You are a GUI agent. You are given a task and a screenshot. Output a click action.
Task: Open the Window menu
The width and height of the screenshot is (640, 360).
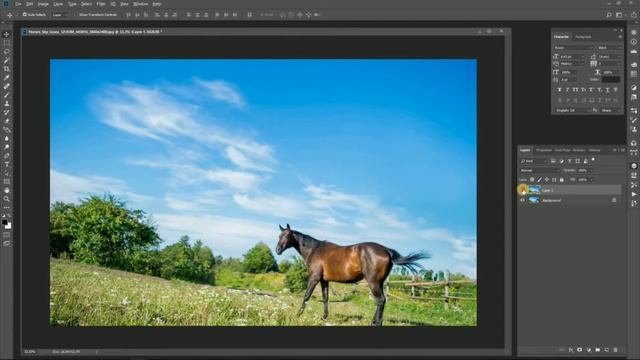[140, 4]
